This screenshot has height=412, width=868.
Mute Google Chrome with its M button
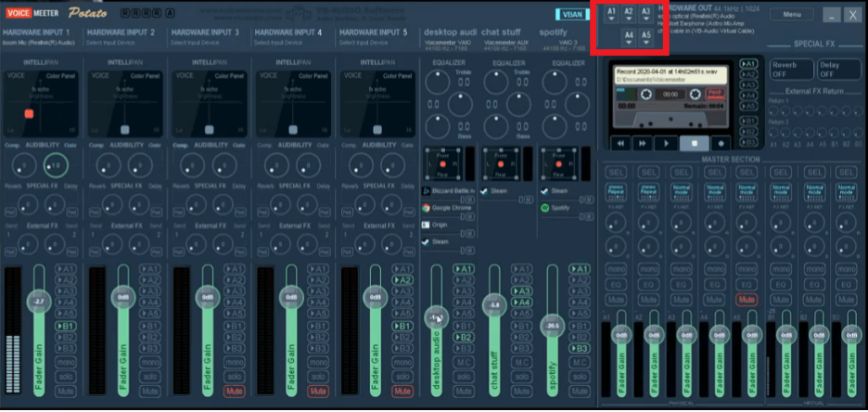coord(470,216)
